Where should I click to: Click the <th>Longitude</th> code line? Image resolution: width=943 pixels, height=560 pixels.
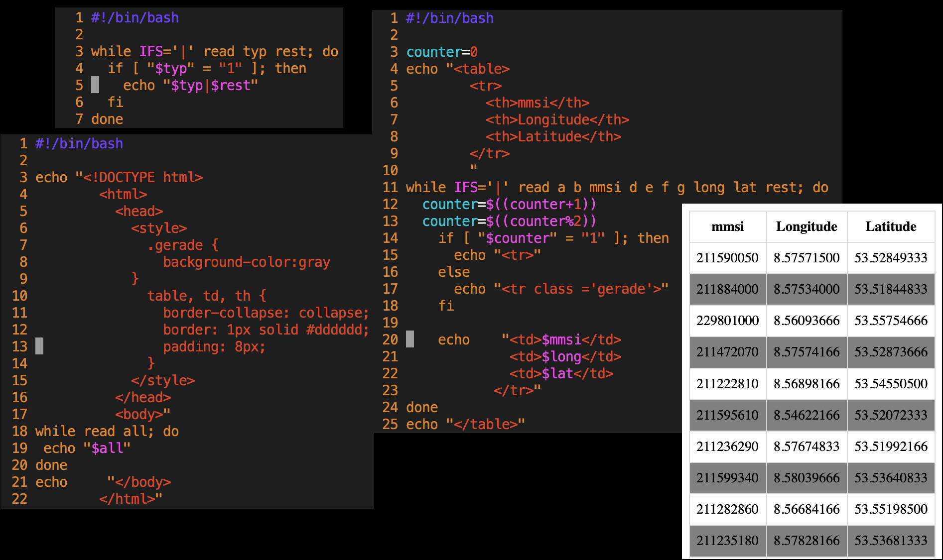pyautogui.click(x=557, y=120)
